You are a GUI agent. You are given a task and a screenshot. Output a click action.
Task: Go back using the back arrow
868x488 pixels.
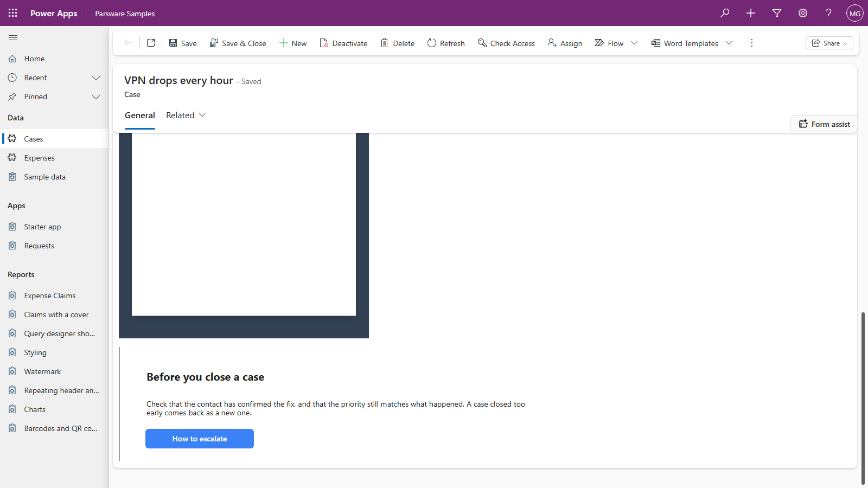[x=128, y=43]
